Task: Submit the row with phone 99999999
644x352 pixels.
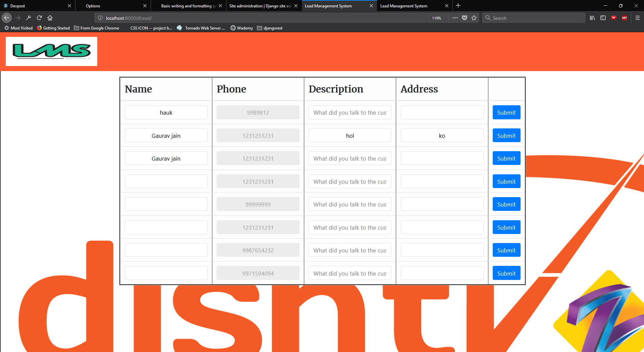Action: click(x=506, y=204)
